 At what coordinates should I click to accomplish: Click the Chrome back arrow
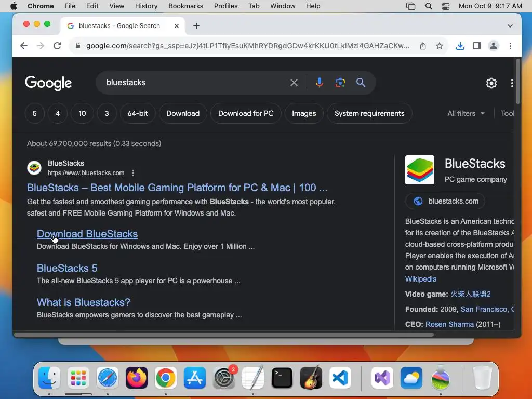(24, 46)
